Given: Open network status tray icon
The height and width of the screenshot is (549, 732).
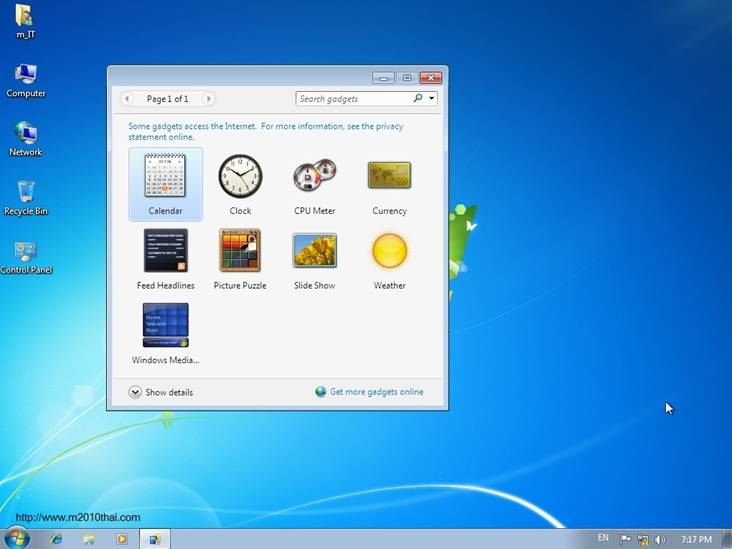Looking at the screenshot, I should pyautogui.click(x=642, y=540).
